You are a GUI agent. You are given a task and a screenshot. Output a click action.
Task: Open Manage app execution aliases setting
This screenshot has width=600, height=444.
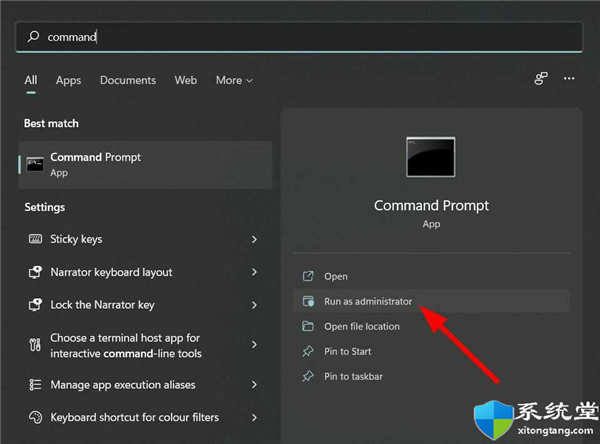145,385
